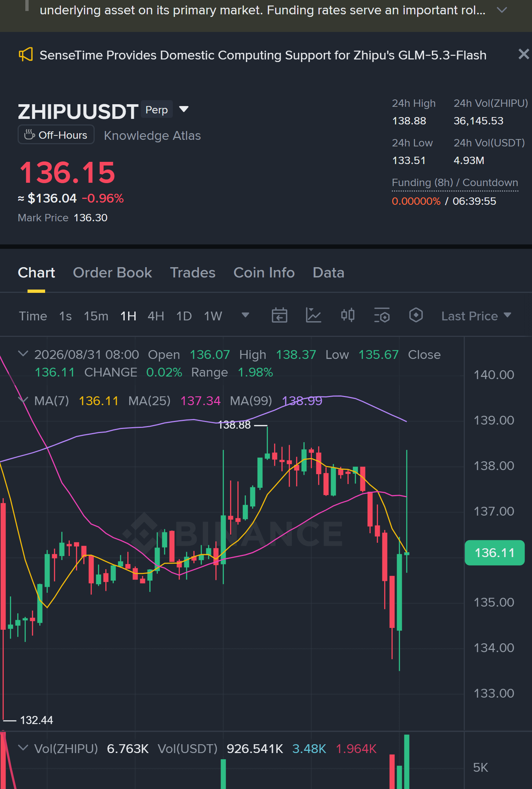This screenshot has width=532, height=789.
Task: Select the 1D chart interval
Action: pyautogui.click(x=184, y=316)
